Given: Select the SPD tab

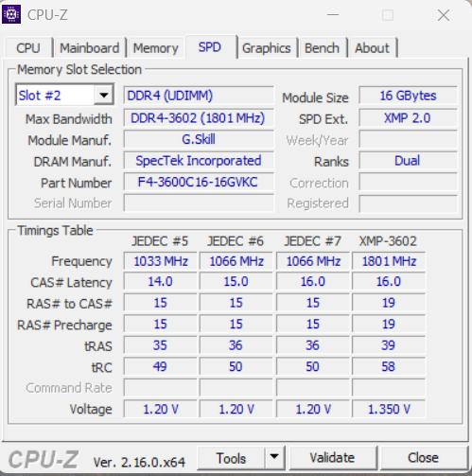Looking at the screenshot, I should pyautogui.click(x=210, y=47).
